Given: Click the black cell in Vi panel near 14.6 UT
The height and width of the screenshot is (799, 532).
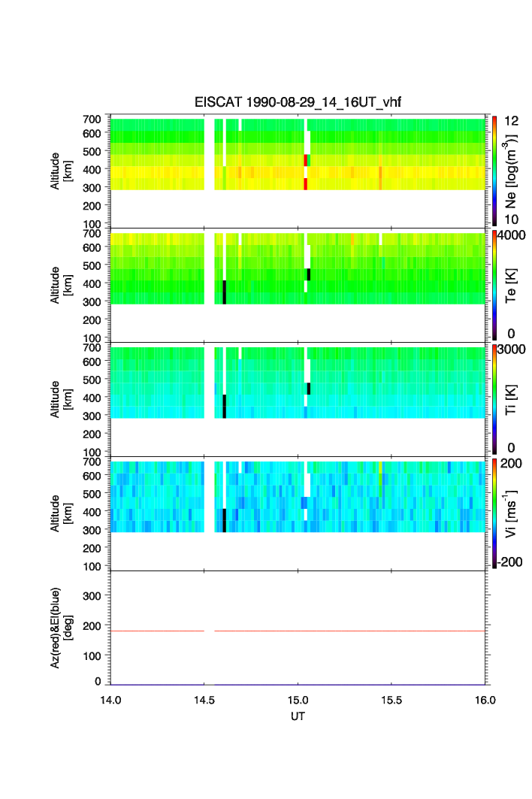Looking at the screenshot, I should 224,520.
